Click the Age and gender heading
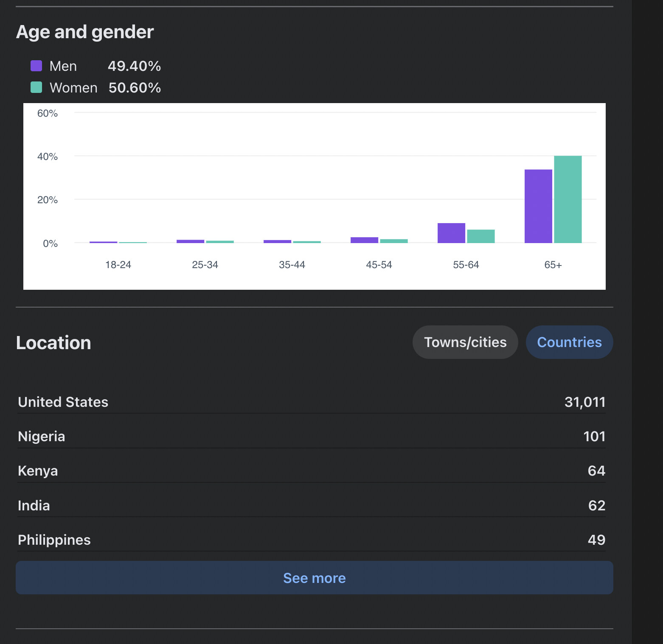663x644 pixels. click(85, 32)
